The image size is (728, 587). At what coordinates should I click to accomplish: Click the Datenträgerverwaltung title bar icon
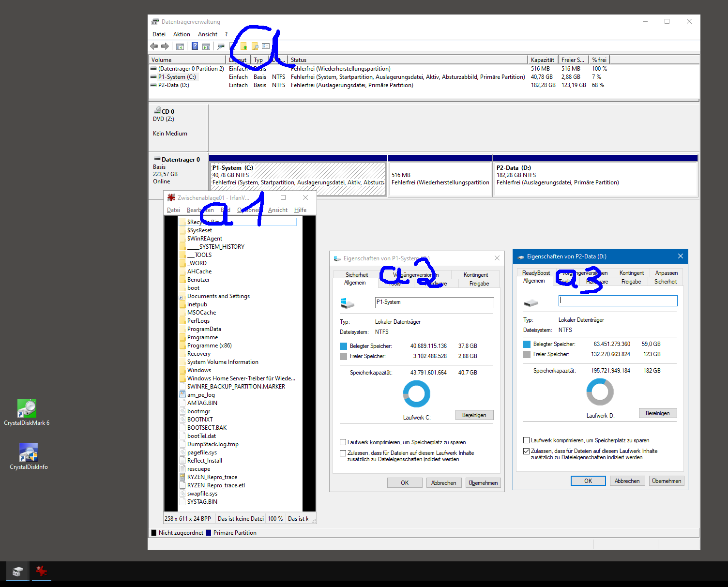click(x=155, y=22)
